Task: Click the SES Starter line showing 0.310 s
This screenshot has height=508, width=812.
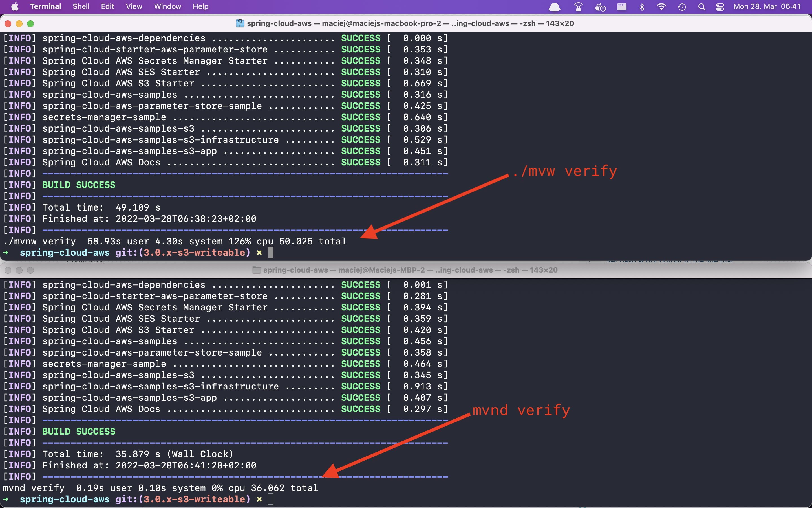Action: (x=226, y=72)
